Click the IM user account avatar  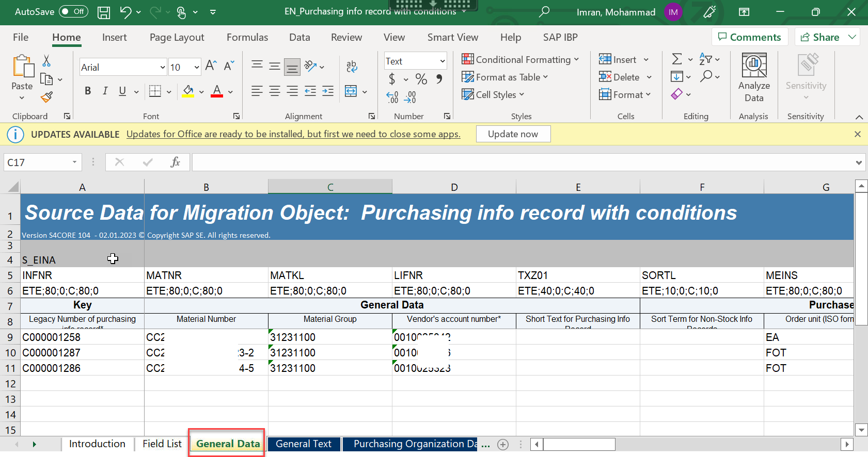(673, 12)
